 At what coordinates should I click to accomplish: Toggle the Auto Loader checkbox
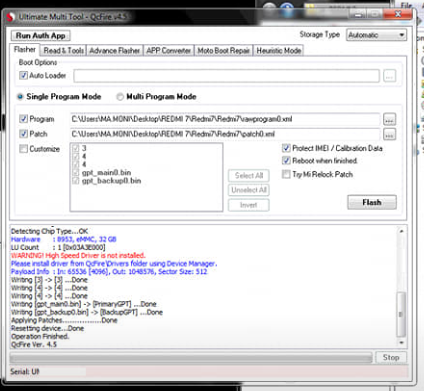click(23, 75)
